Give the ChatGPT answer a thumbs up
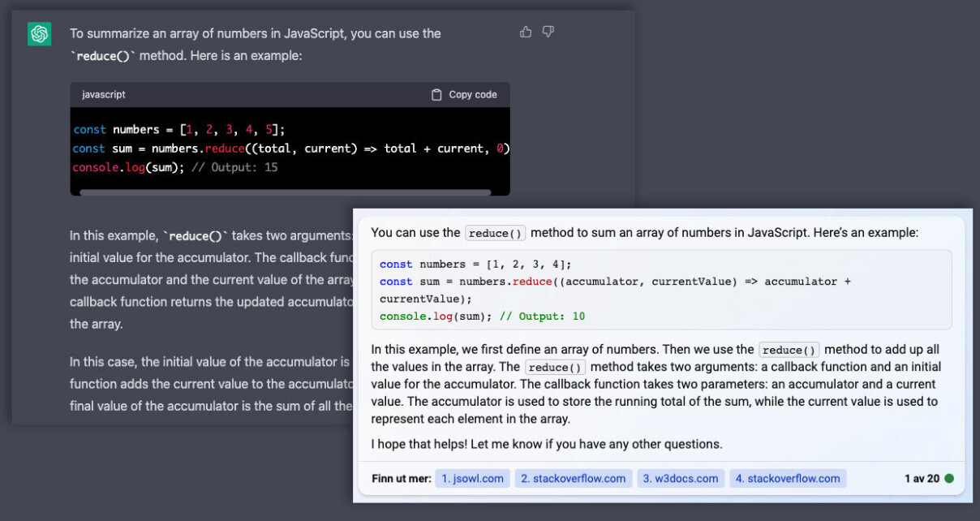980x521 pixels. 526,32
